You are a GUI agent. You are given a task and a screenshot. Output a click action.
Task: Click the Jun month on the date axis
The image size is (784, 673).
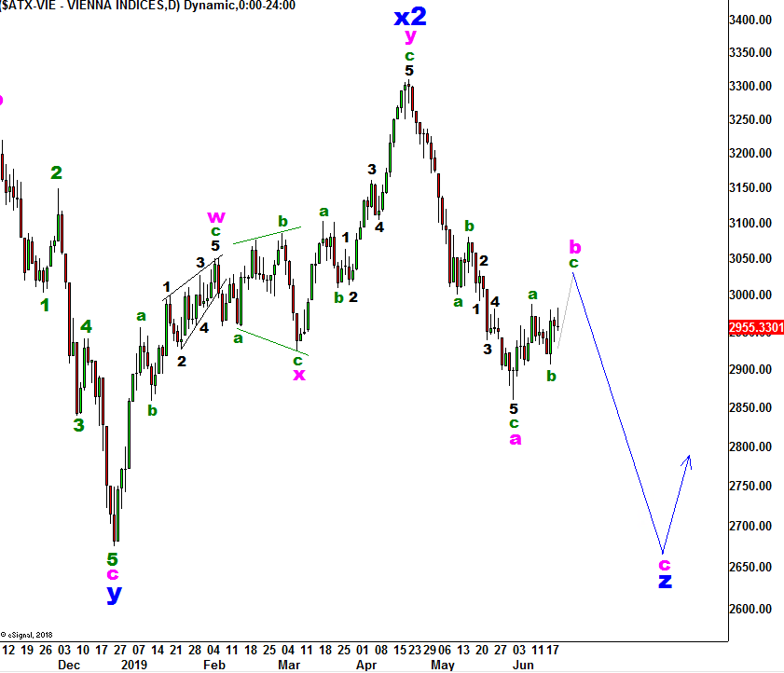522,665
